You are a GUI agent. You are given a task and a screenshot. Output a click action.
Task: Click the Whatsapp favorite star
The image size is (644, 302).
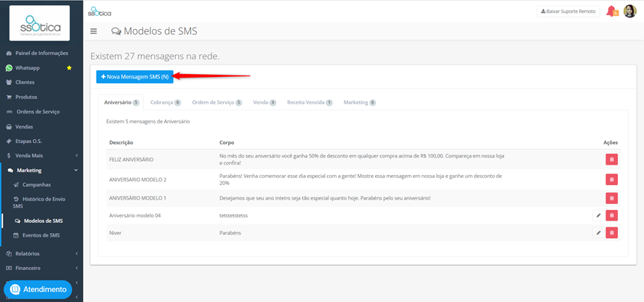click(x=69, y=68)
